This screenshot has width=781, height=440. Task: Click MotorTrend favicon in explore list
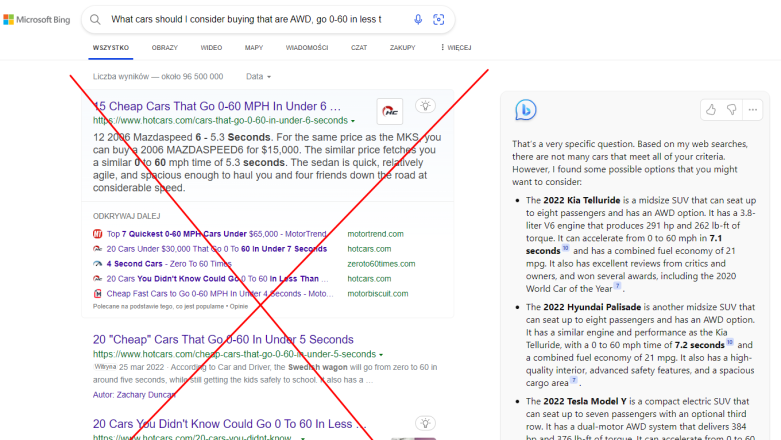(98, 234)
